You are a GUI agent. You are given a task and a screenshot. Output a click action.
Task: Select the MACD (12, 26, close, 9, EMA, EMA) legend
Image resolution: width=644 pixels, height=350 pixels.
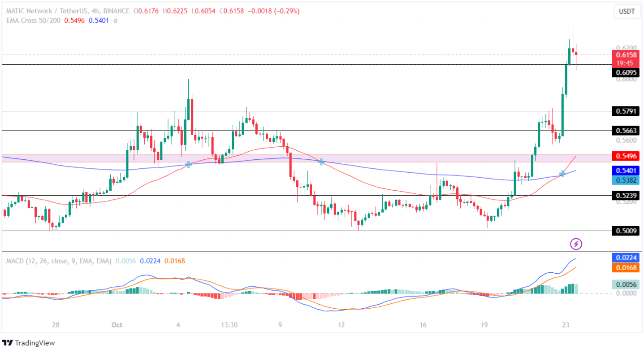59,261
